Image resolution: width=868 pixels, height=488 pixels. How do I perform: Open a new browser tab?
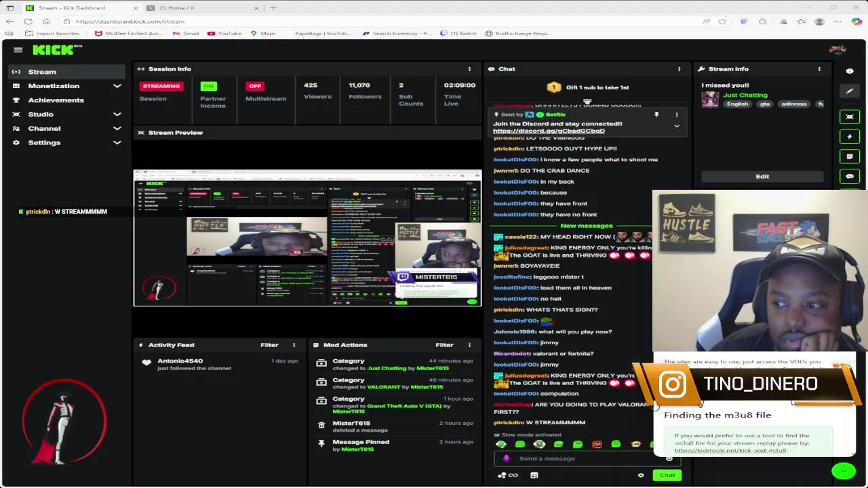point(273,8)
